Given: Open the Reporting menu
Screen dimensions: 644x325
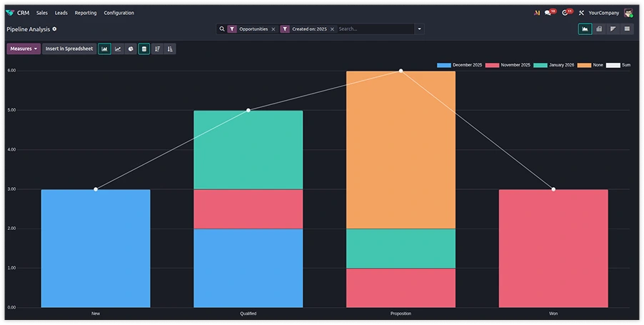Looking at the screenshot, I should pos(86,13).
